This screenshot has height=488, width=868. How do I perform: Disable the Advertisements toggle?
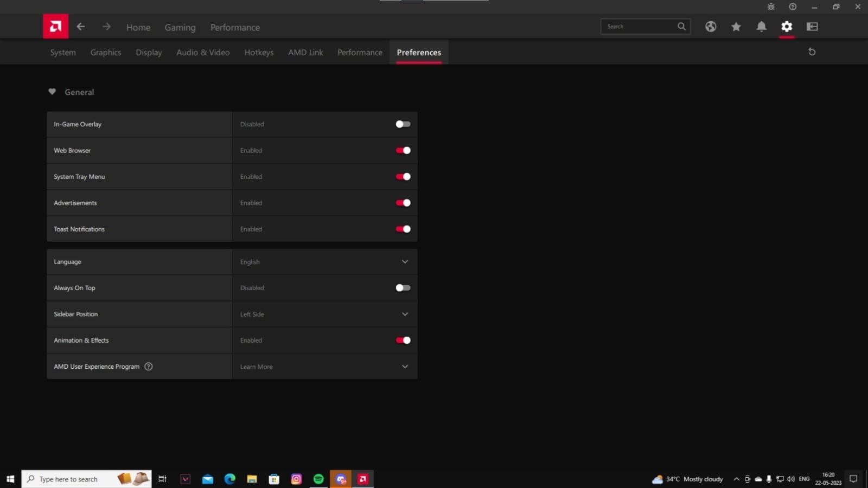pos(403,203)
